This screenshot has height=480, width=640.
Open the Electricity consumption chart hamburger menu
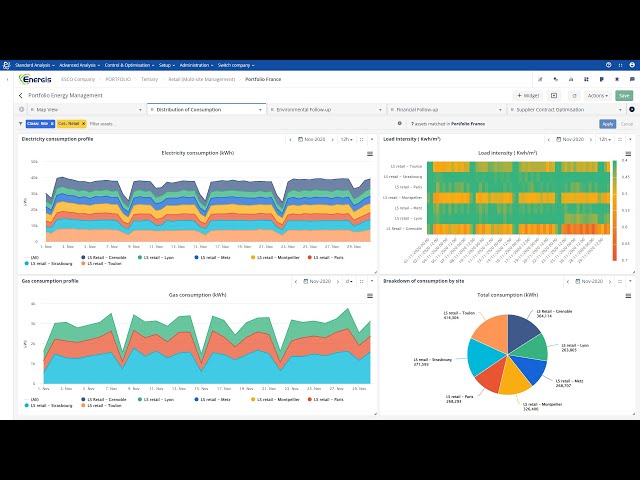[370, 154]
